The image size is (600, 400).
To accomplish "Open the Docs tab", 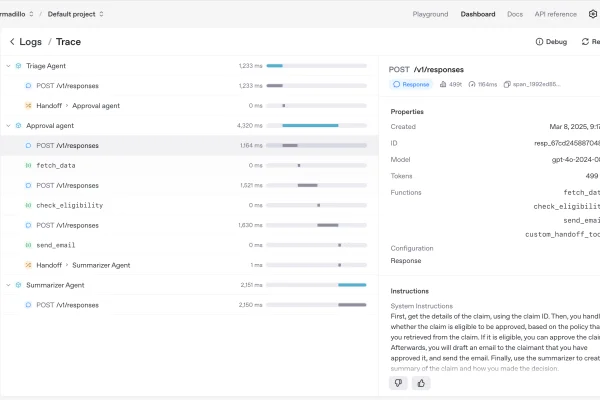I will (x=515, y=14).
